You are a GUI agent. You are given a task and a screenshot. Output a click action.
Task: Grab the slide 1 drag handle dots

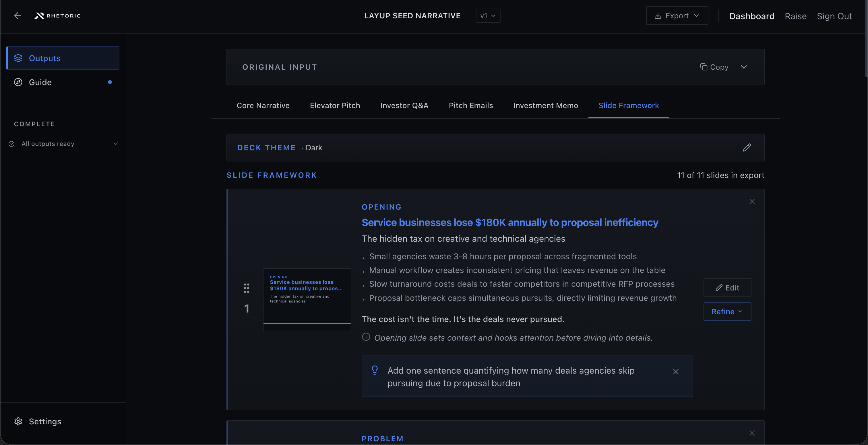[x=246, y=288]
